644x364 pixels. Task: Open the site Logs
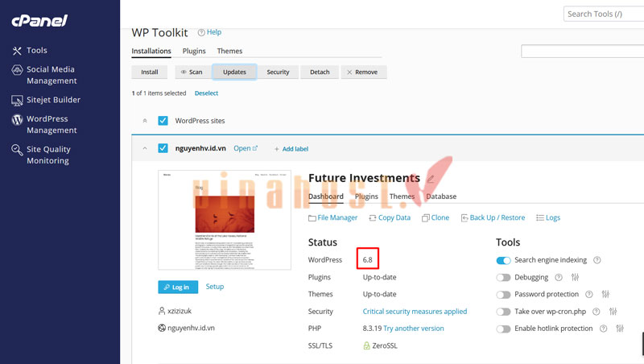(x=548, y=217)
